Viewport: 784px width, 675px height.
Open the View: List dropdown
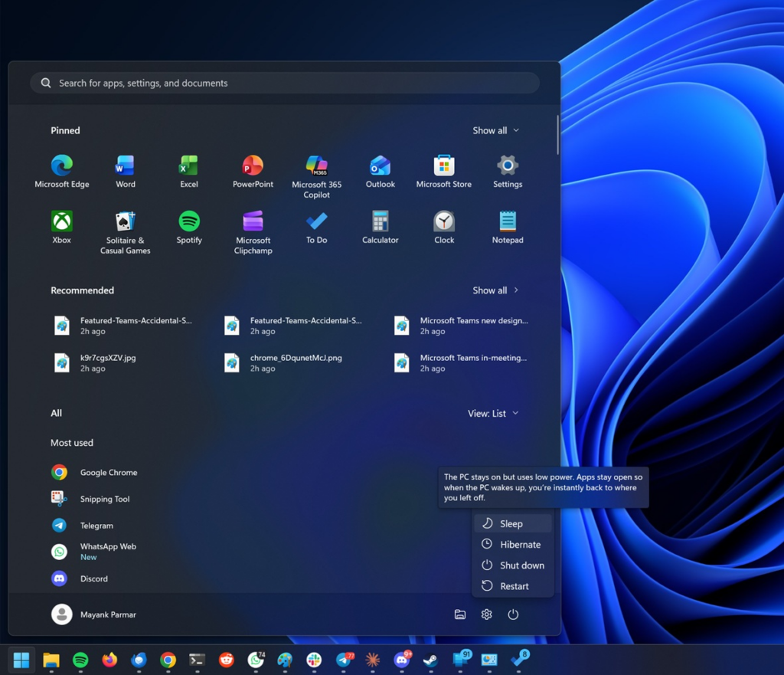click(x=494, y=413)
